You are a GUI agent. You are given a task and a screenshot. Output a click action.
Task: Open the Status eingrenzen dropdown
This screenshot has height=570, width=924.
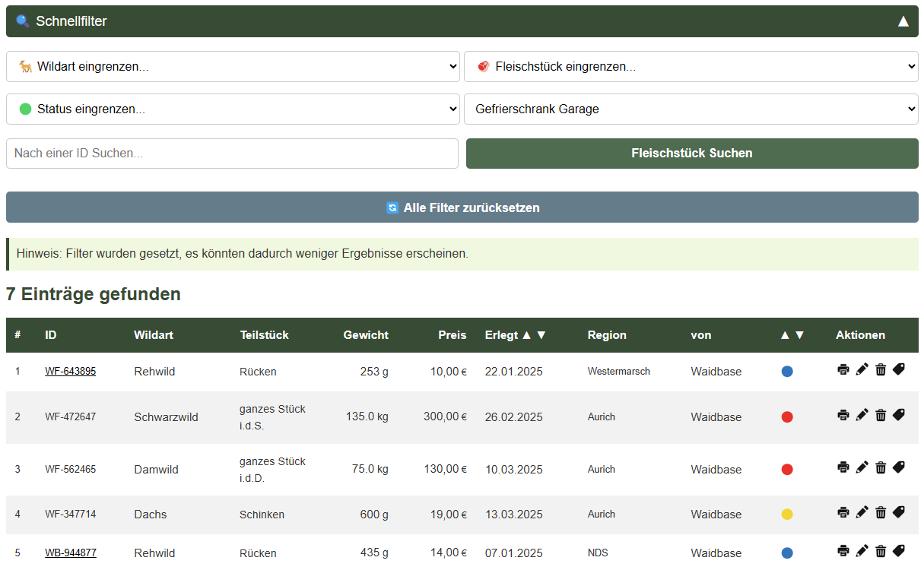coord(233,109)
